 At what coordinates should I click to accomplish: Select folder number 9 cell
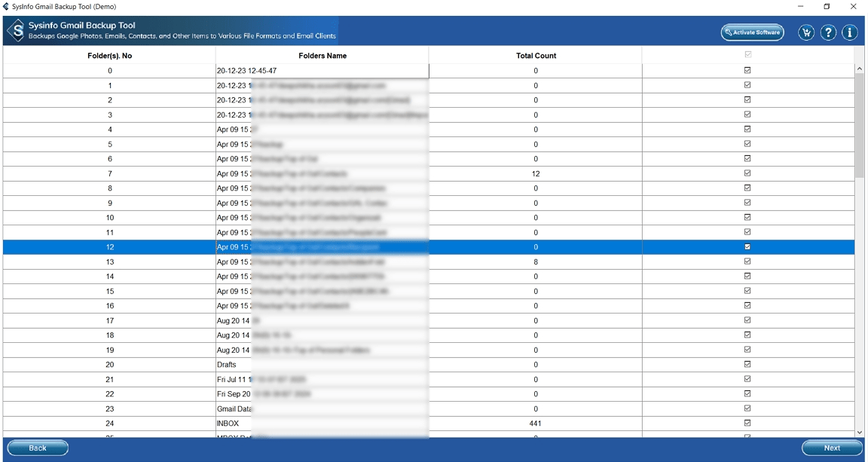point(109,203)
